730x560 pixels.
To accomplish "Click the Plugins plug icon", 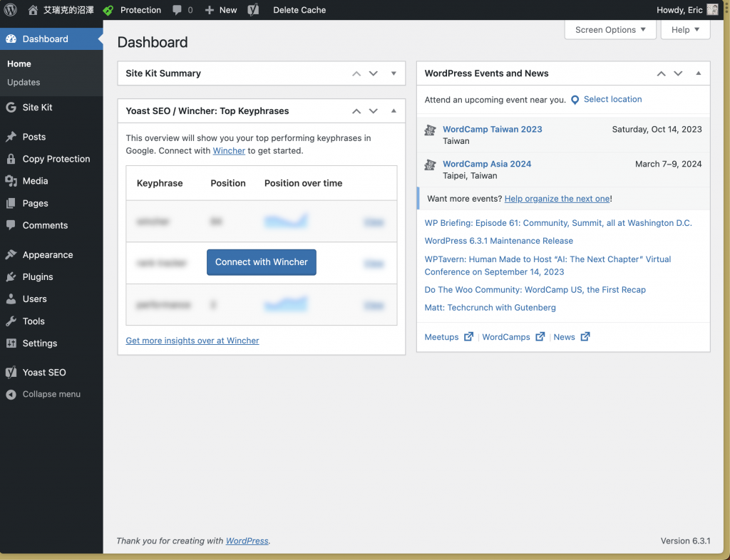I will 11,276.
